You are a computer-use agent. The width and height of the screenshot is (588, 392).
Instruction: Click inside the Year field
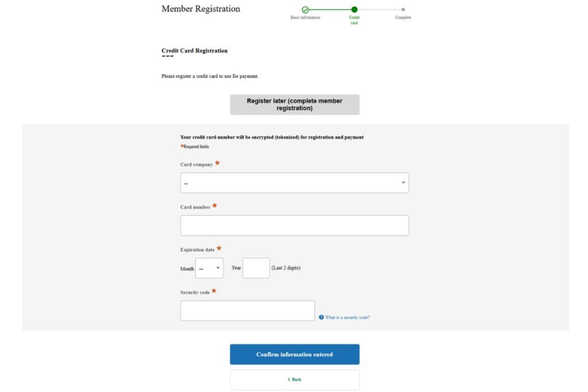coord(255,267)
